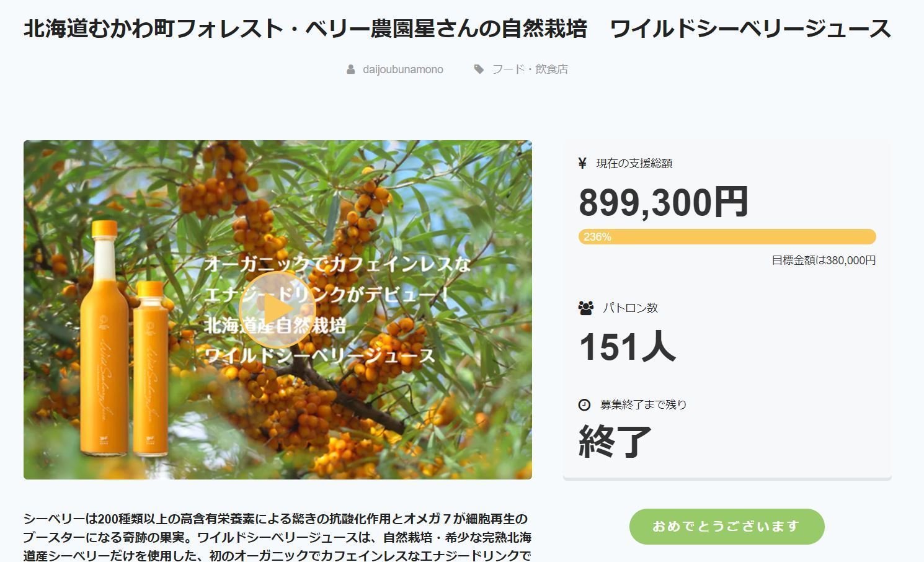Click the tag icon before フード・飲食店

[x=479, y=69]
